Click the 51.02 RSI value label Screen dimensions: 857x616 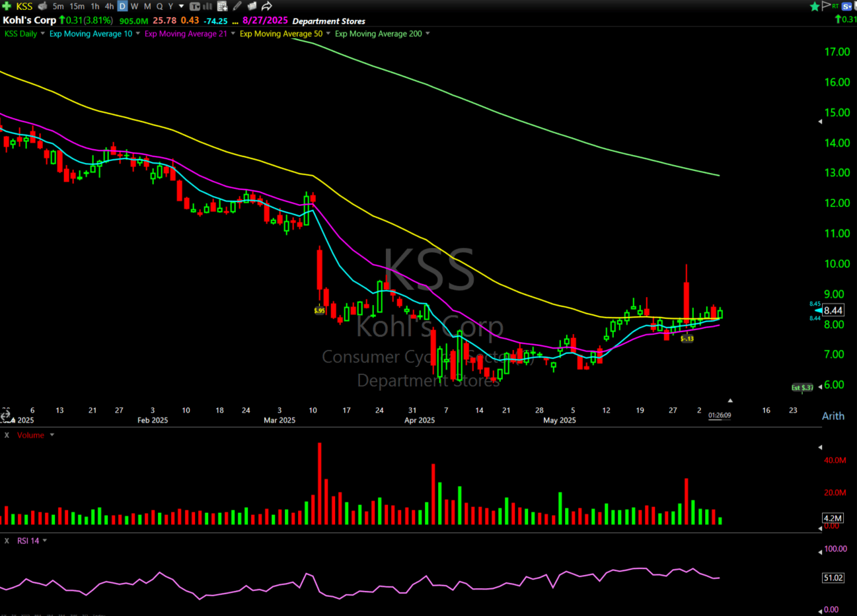pos(833,578)
